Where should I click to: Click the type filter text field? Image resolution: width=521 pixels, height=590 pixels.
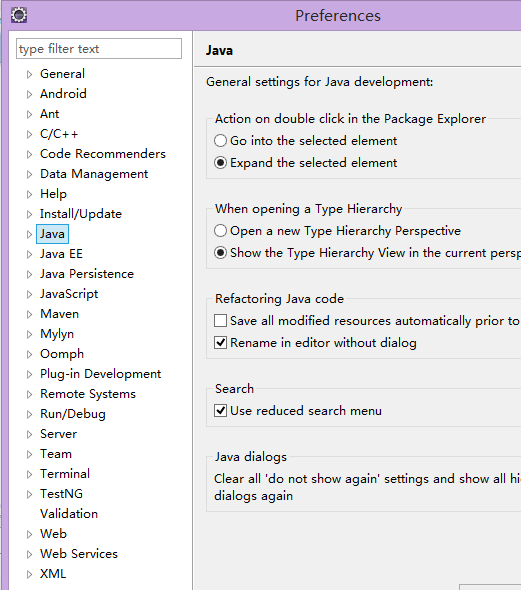point(99,49)
